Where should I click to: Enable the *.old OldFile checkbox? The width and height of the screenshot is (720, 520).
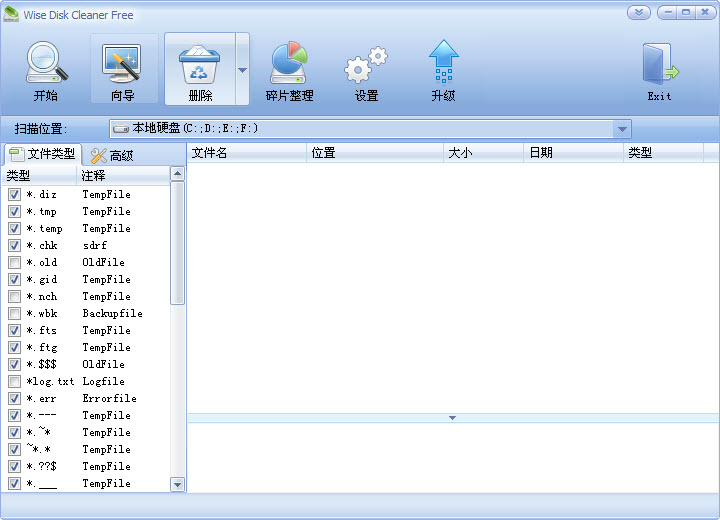click(x=14, y=263)
